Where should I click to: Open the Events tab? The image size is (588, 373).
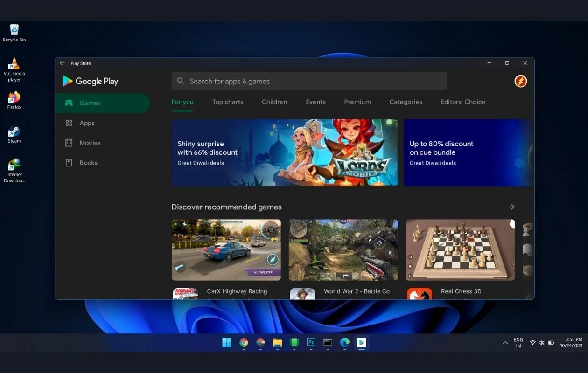tap(316, 102)
